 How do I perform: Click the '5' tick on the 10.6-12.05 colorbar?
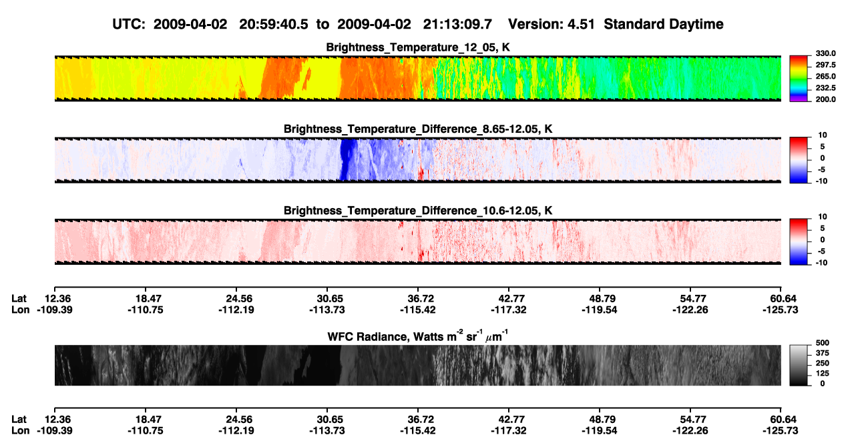pos(823,228)
